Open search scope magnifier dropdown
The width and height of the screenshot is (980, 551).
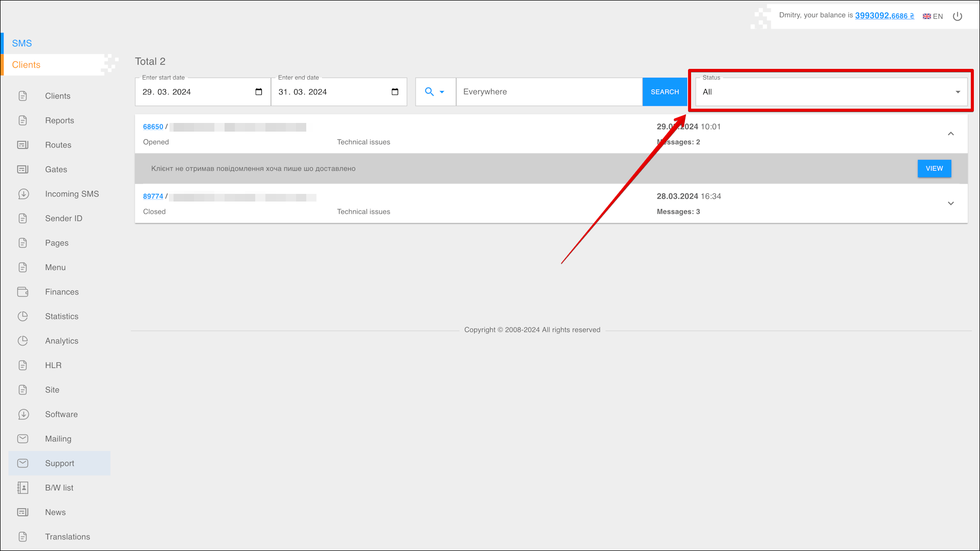click(x=435, y=92)
